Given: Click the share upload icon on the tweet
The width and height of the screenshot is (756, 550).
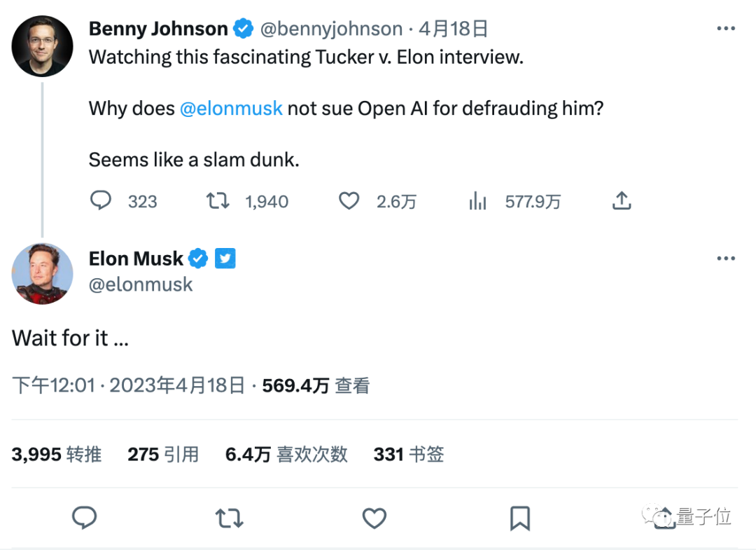Looking at the screenshot, I should click(622, 200).
